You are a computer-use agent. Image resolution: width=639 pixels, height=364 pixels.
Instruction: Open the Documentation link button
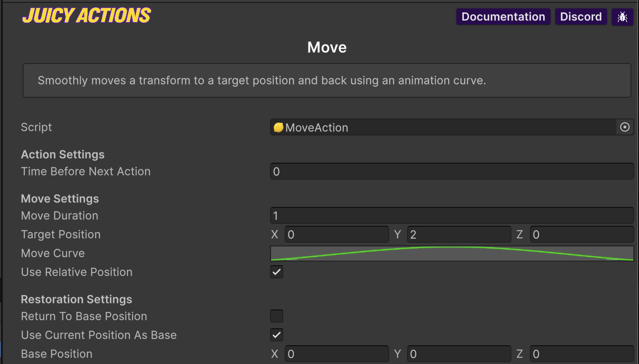pyautogui.click(x=503, y=17)
